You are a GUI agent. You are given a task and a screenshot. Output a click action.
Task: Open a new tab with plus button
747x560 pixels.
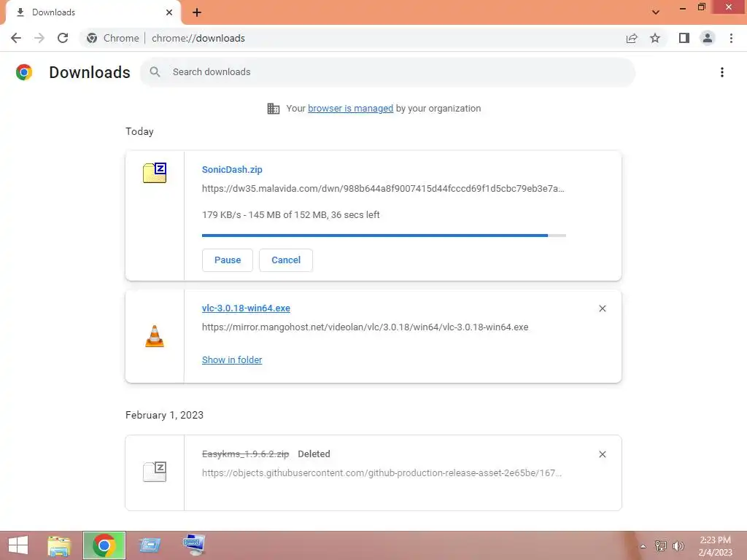pos(197,12)
